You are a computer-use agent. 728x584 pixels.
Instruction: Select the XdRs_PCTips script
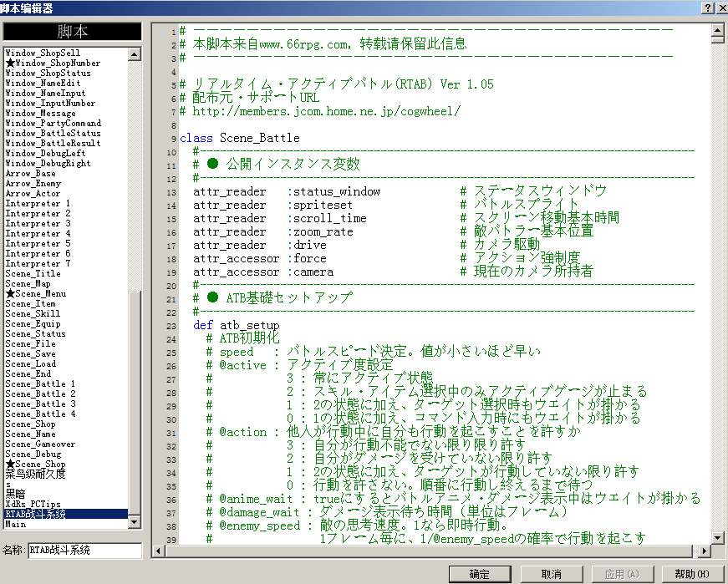click(x=66, y=504)
